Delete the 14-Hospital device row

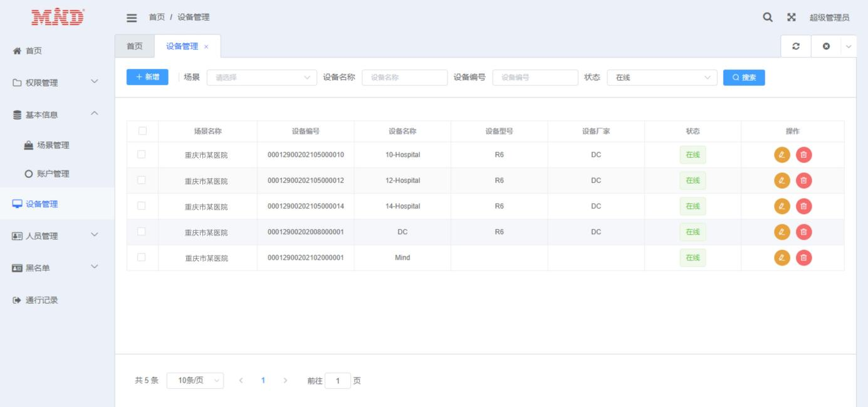coord(804,206)
